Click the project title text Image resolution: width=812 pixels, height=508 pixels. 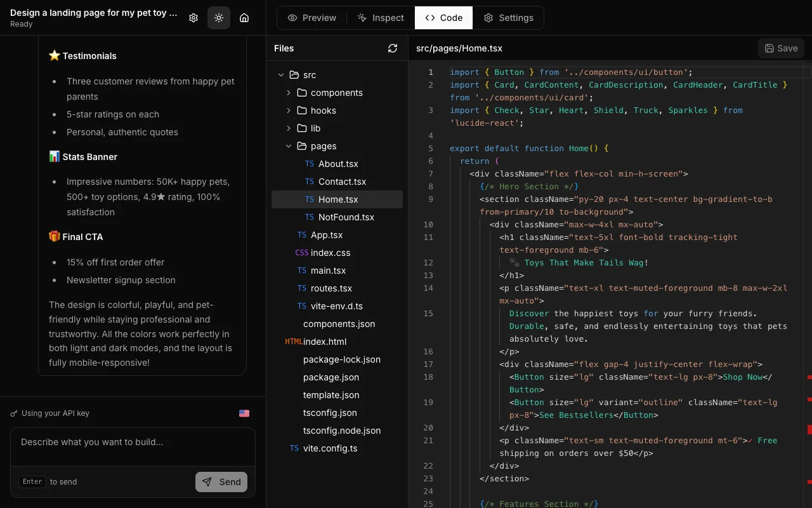(94, 13)
